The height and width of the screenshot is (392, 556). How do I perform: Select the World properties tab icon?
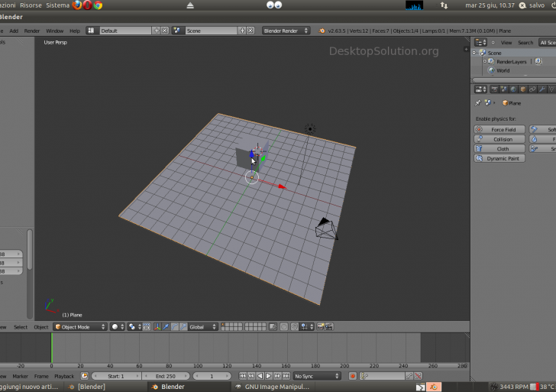coord(512,89)
